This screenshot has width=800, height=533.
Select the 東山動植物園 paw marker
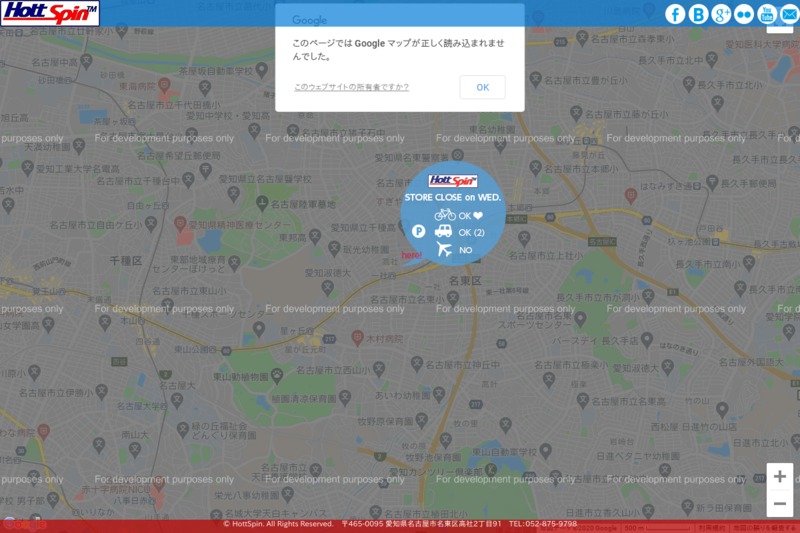277,376
